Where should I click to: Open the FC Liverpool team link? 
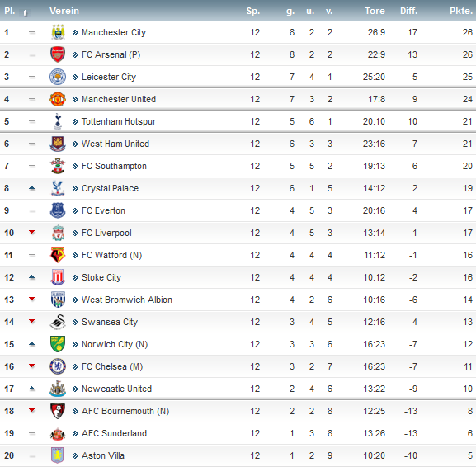[106, 233]
